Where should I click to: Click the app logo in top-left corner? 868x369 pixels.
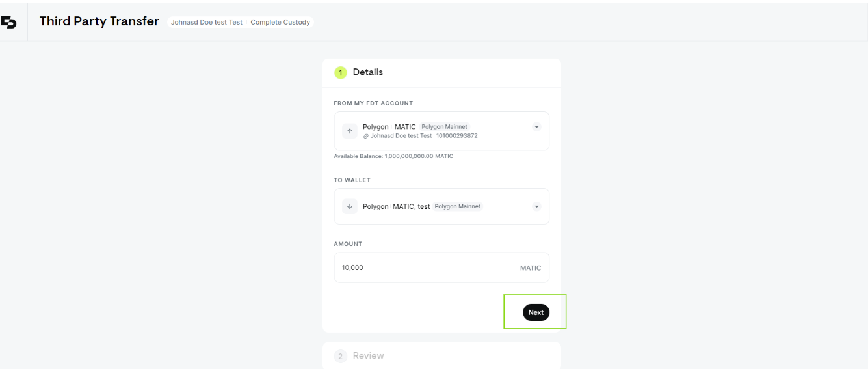tap(9, 22)
